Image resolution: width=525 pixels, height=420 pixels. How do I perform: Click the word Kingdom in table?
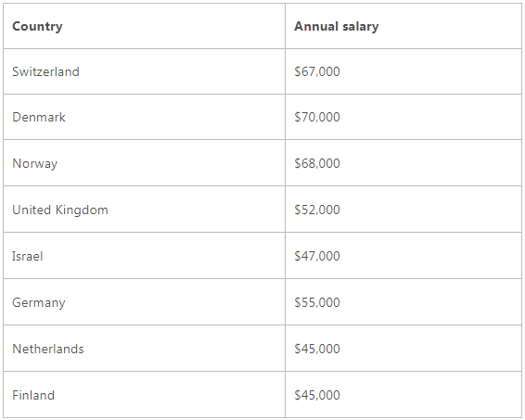pyautogui.click(x=82, y=210)
